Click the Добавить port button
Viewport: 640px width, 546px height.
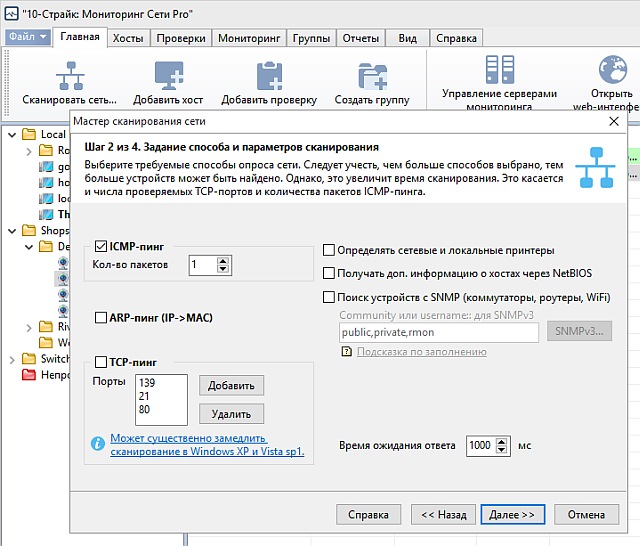(231, 386)
